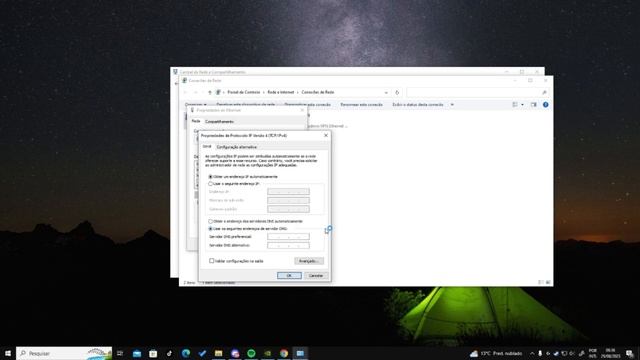Select the active Control Panel taskbar icon
The image size is (640, 360).
point(300,353)
